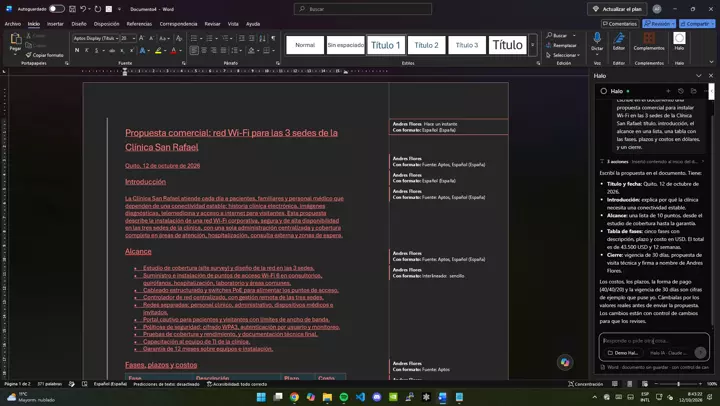Click Copiar formato button

(x=45, y=55)
